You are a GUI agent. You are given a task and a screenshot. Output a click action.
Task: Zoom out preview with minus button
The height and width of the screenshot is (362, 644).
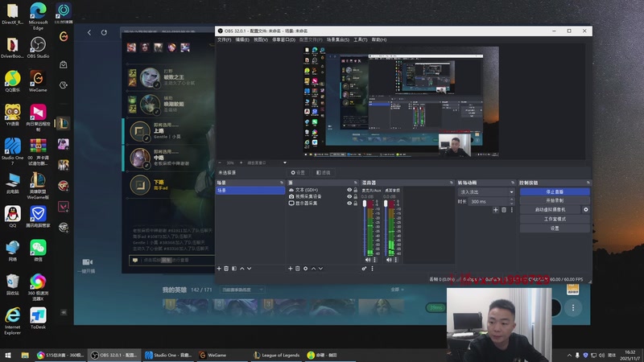coord(220,162)
